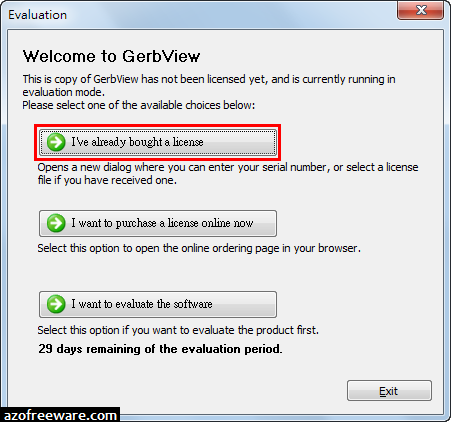Click the Exit button
The image size is (451, 422).
click(389, 391)
